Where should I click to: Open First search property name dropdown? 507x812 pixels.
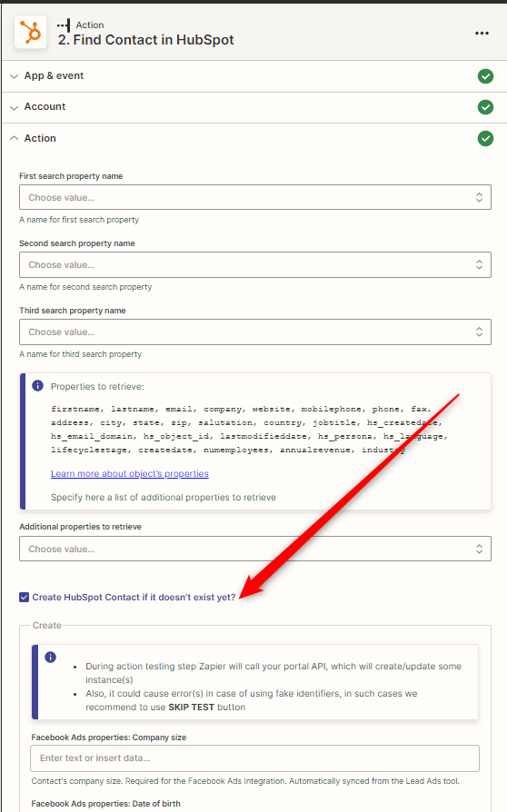coord(254,197)
